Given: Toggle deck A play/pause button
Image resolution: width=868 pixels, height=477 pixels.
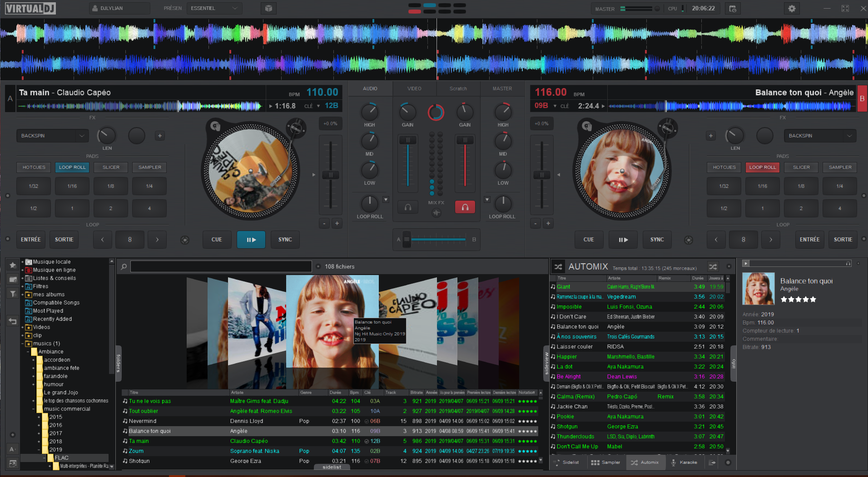Looking at the screenshot, I should (x=251, y=240).
